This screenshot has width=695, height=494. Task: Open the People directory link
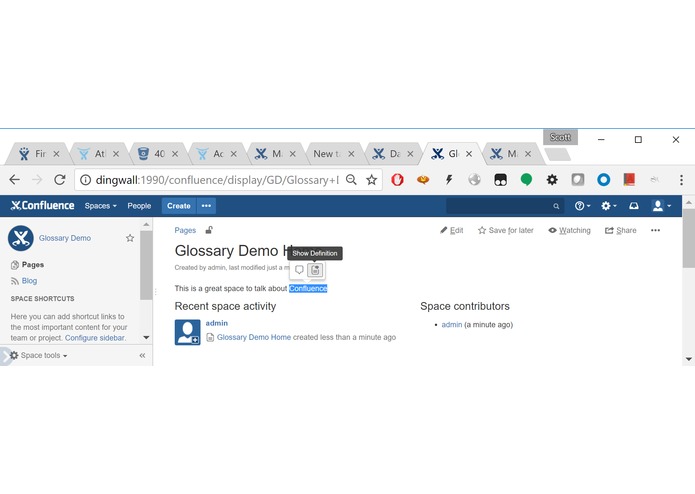click(x=139, y=206)
